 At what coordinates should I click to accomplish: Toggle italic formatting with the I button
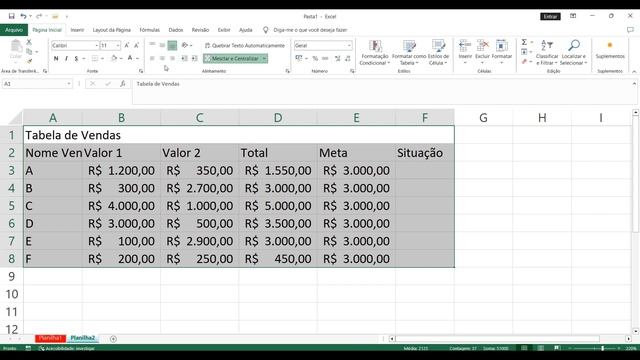[66, 58]
